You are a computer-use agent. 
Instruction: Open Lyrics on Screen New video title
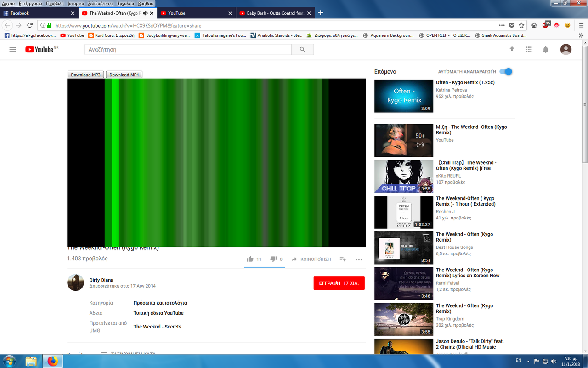pyautogui.click(x=468, y=273)
